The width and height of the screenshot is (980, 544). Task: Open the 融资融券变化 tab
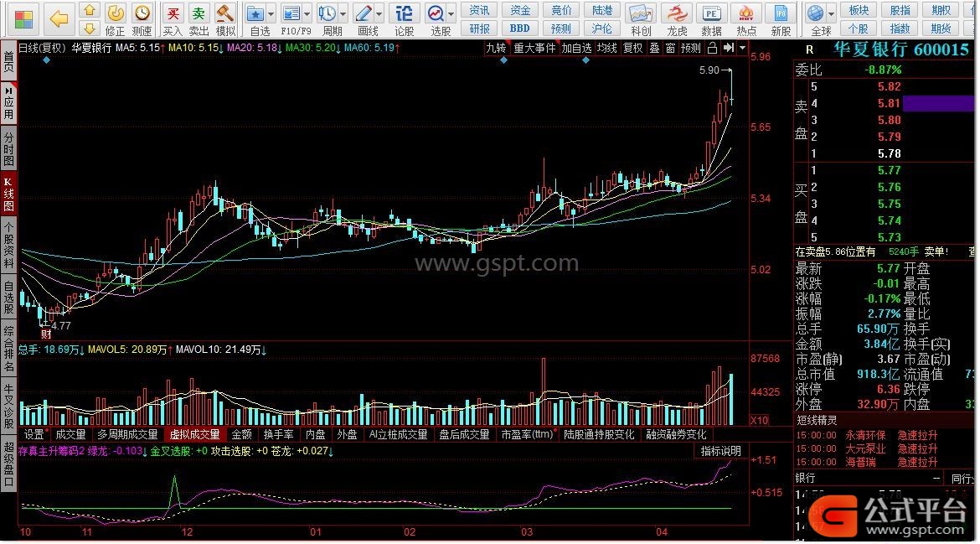tap(676, 434)
